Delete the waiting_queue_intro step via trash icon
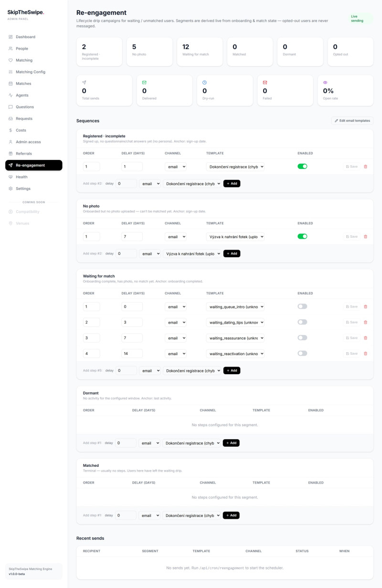This screenshot has width=382, height=588. (366, 306)
